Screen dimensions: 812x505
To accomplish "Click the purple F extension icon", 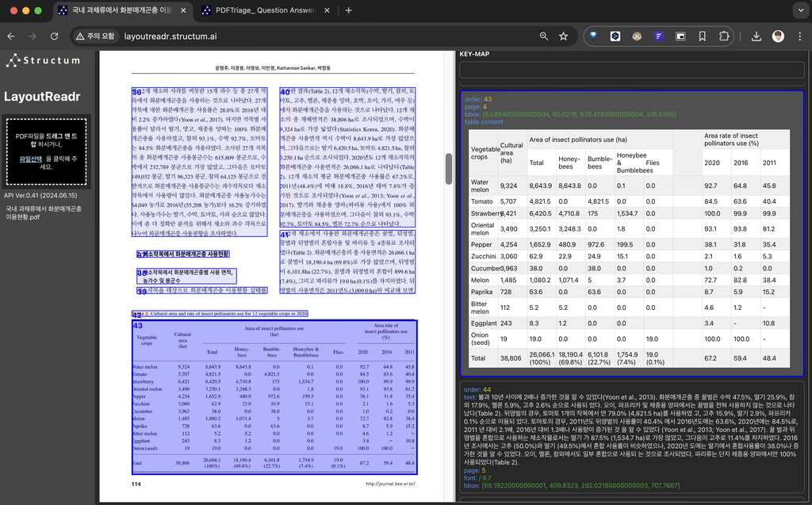I will click(658, 36).
